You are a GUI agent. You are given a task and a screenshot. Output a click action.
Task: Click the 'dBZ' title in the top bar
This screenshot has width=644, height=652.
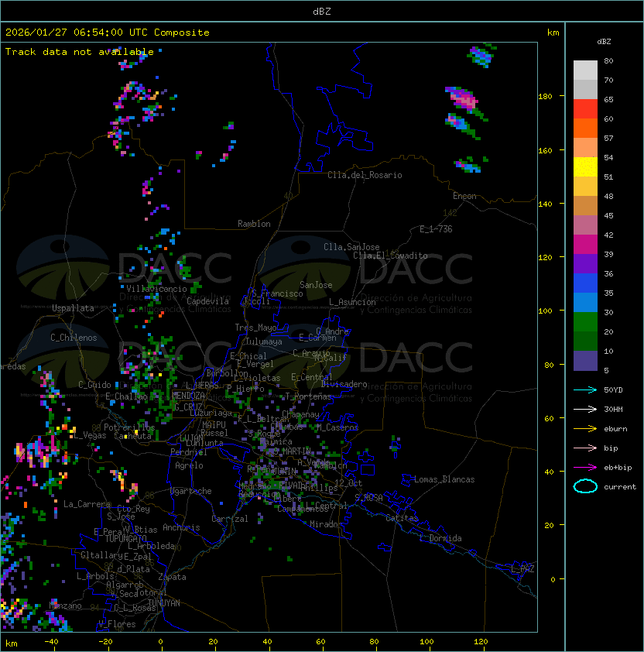(x=322, y=11)
